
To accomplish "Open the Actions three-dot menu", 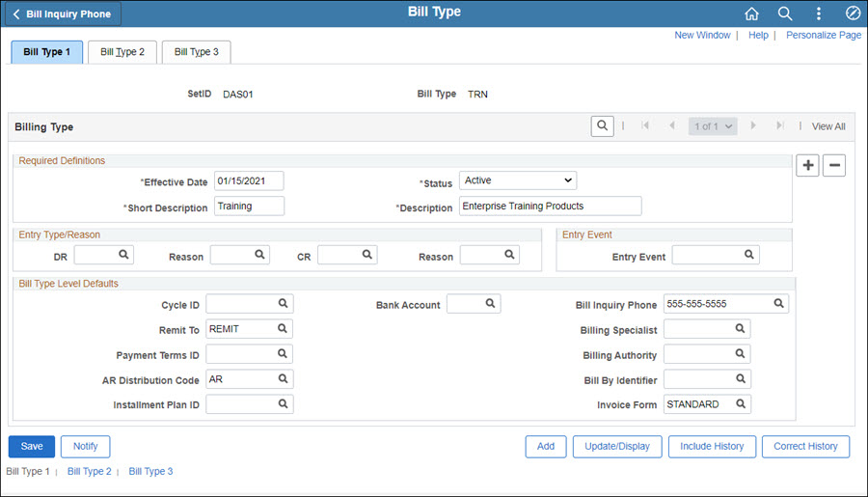I will pyautogui.click(x=819, y=14).
